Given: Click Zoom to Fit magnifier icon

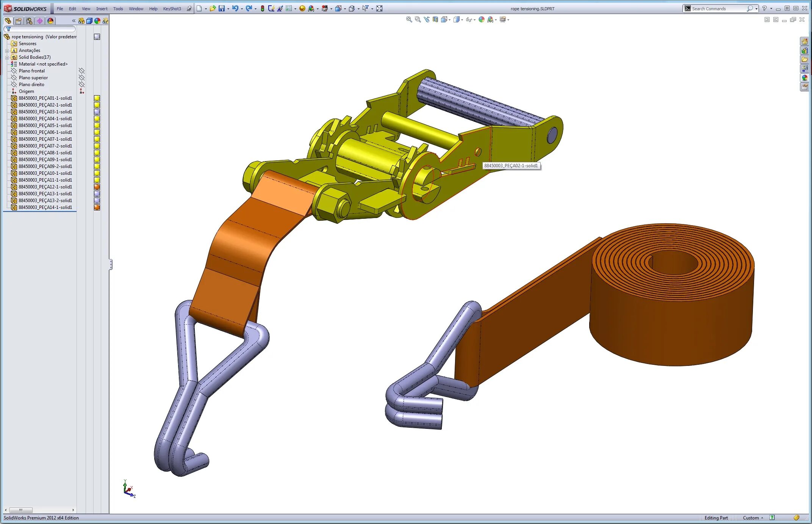Looking at the screenshot, I should 409,20.
